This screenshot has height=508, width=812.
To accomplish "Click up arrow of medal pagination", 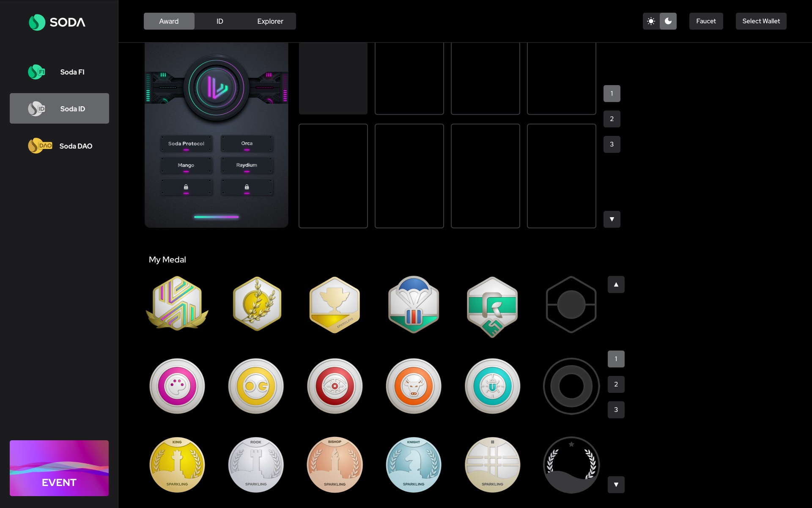I will (616, 284).
